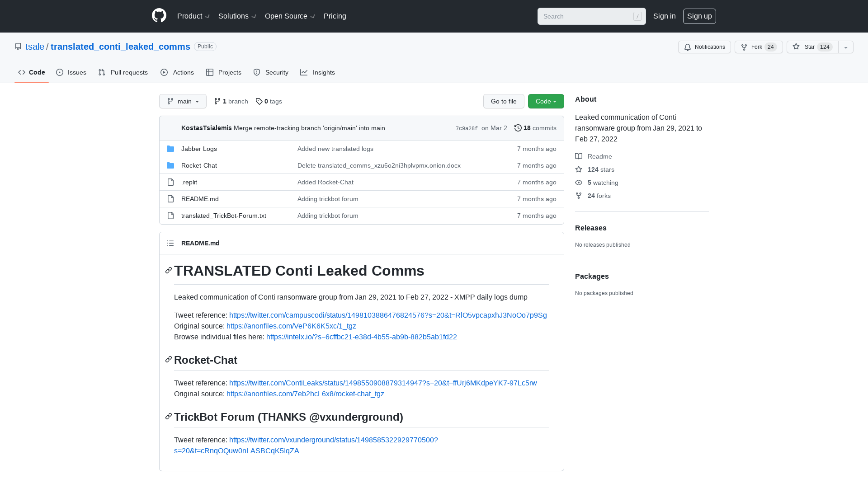The image size is (868, 488).
Task: Click the Security shield icon
Action: pos(257,72)
